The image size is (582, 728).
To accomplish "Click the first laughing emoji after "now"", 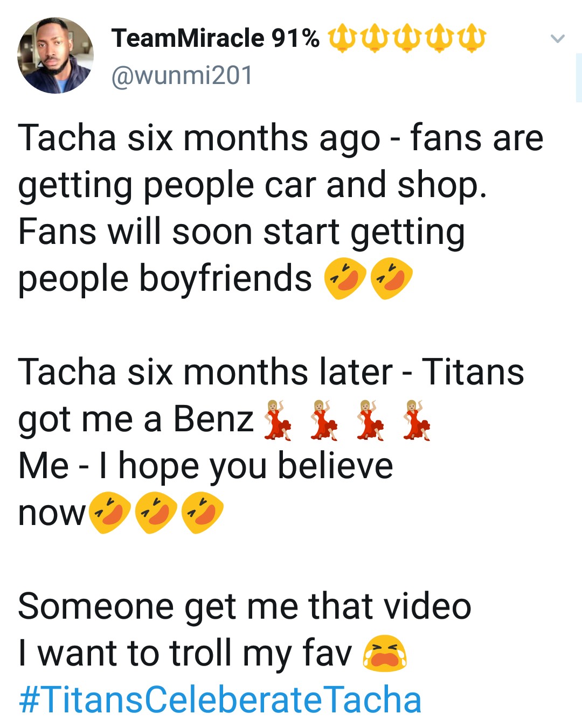I will click(109, 514).
